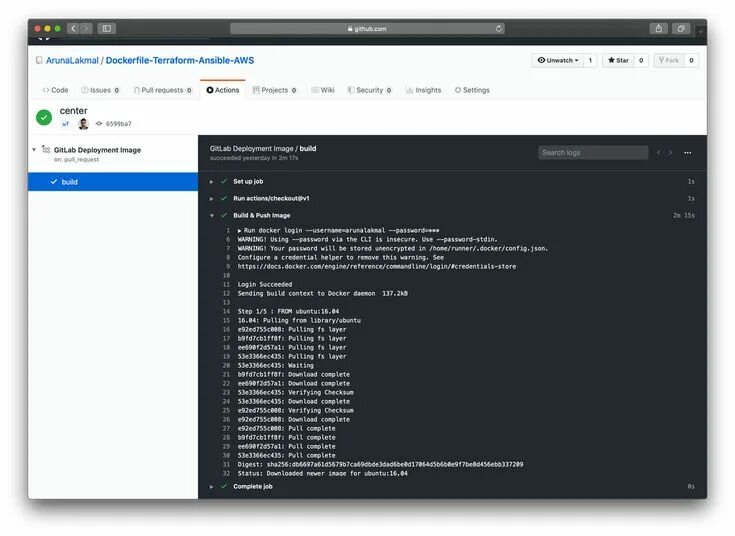Toggle the Safari sidebar button
The height and width of the screenshot is (536, 735).
click(x=107, y=29)
